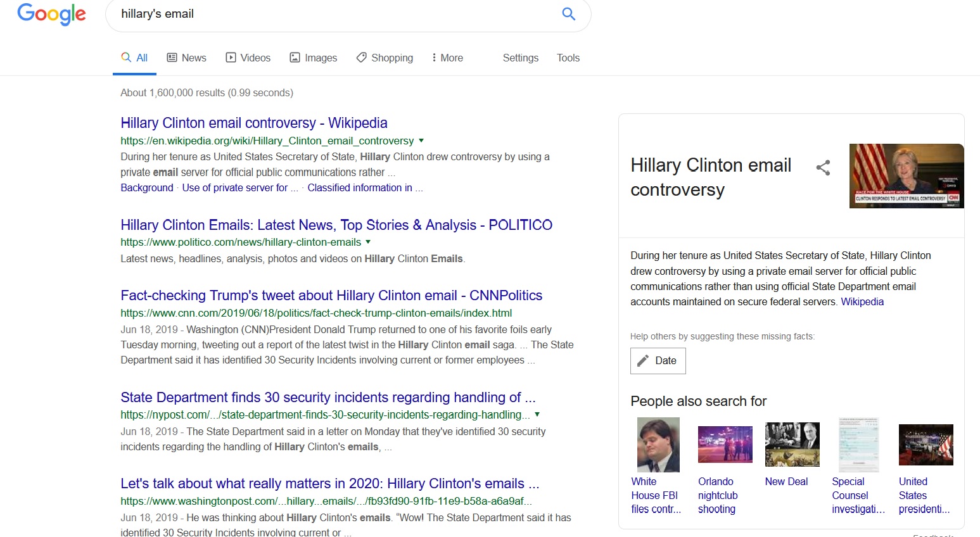Click Orlando nightclub shooting thumbnail
This screenshot has height=537, width=980.
tap(725, 445)
